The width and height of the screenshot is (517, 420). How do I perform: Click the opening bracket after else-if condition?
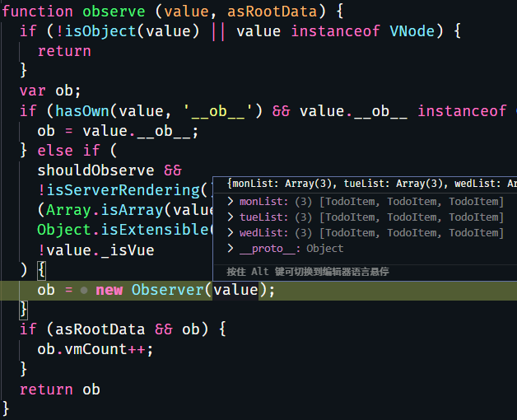[41, 270]
